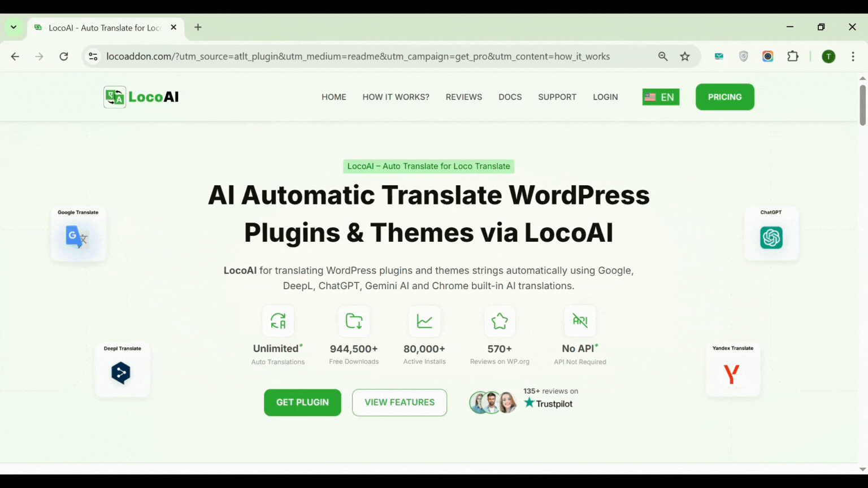Select HOME in the navigation
Viewport: 868px width, 488px height.
pyautogui.click(x=334, y=97)
